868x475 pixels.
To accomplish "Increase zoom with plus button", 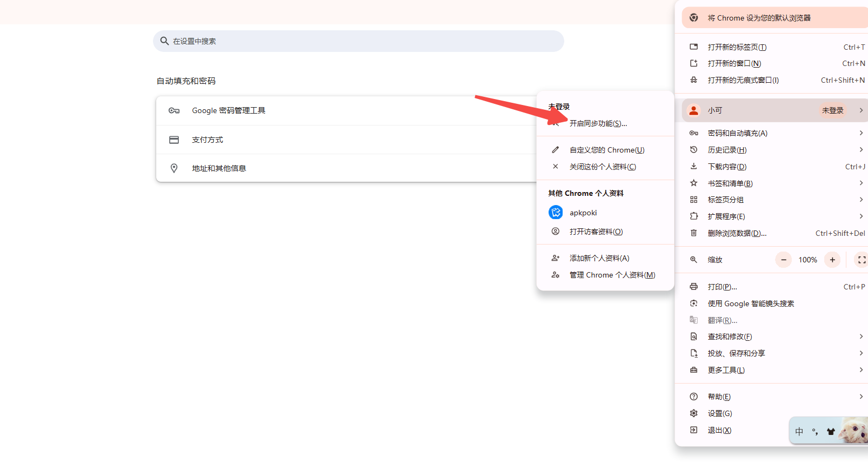I will pyautogui.click(x=832, y=260).
